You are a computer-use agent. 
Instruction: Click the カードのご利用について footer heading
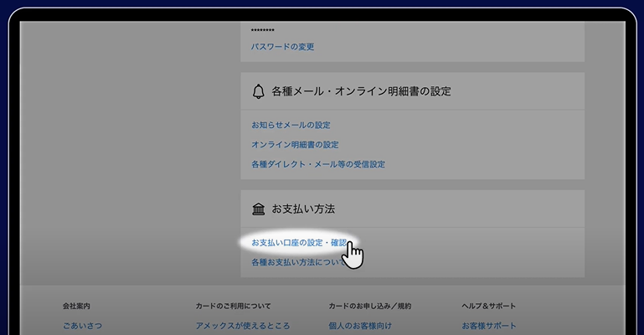pos(233,307)
